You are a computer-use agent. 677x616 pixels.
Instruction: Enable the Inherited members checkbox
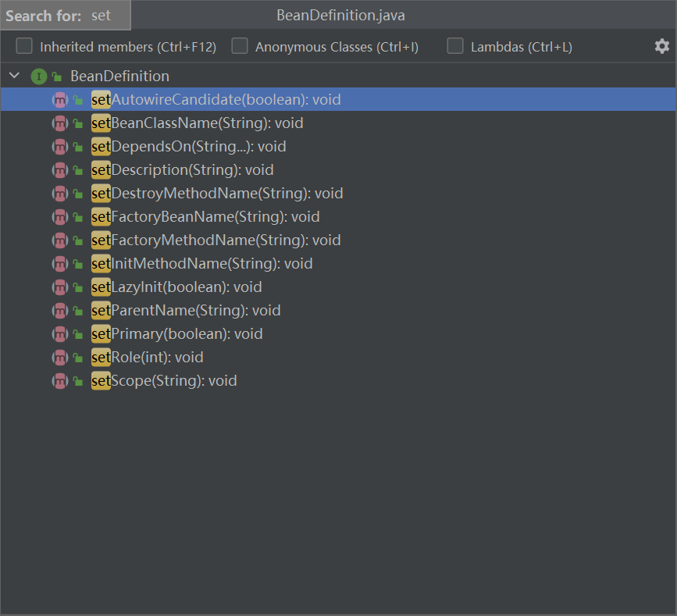[x=24, y=46]
